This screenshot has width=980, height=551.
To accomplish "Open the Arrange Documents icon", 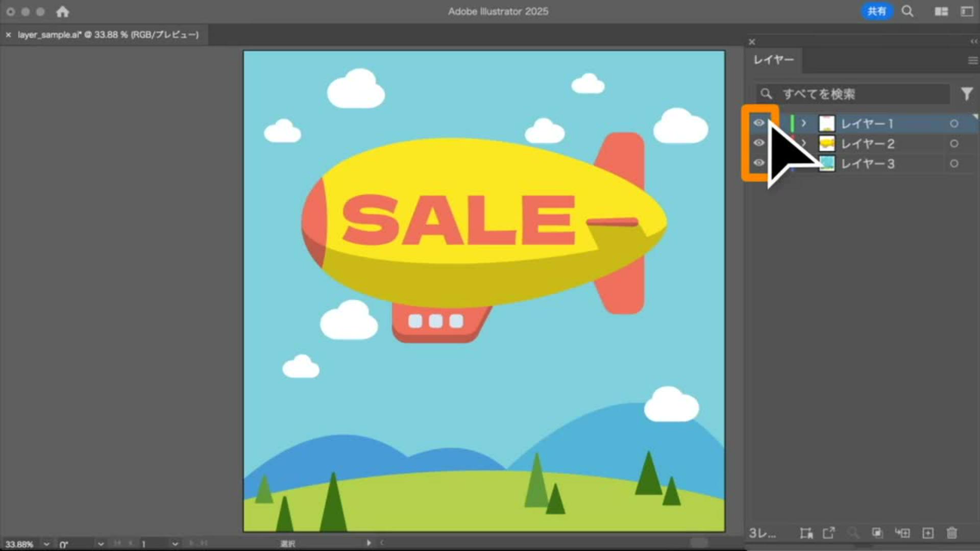I will click(941, 11).
